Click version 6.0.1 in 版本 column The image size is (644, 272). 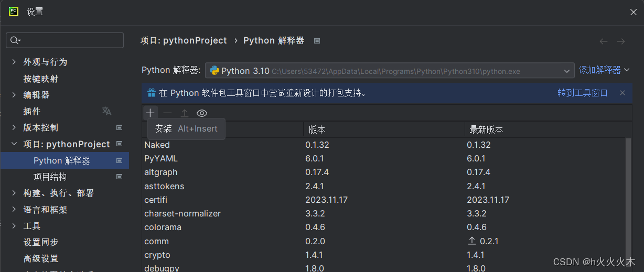315,158
